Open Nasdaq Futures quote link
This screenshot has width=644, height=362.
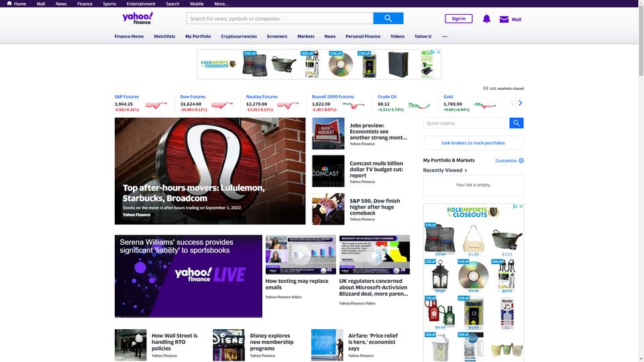262,97
